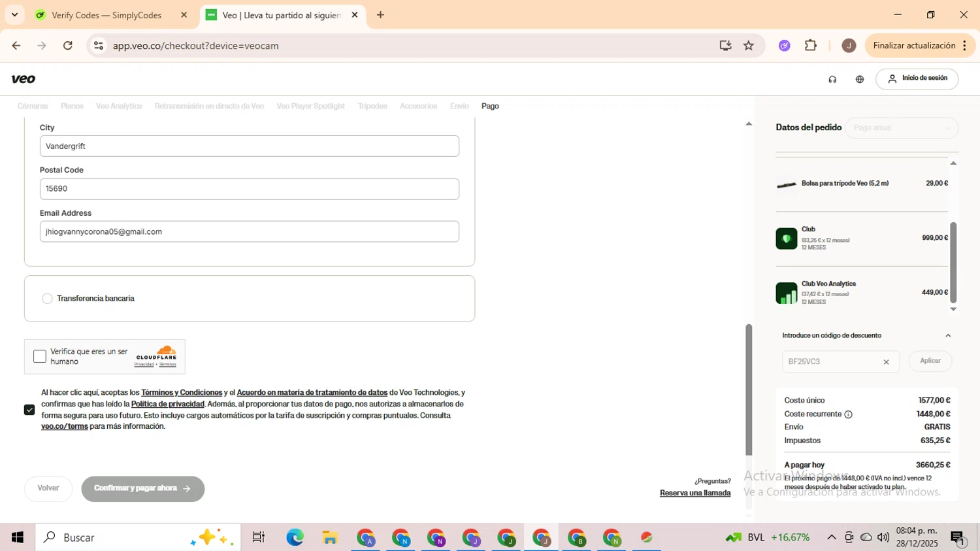Close the Veo checkout tab
Image resolution: width=980 pixels, height=551 pixels.
click(x=355, y=15)
